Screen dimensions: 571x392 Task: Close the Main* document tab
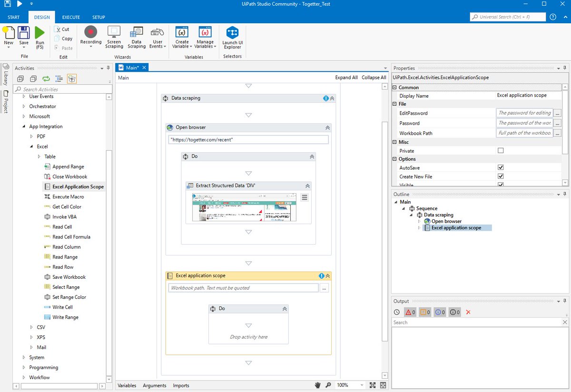click(x=144, y=68)
